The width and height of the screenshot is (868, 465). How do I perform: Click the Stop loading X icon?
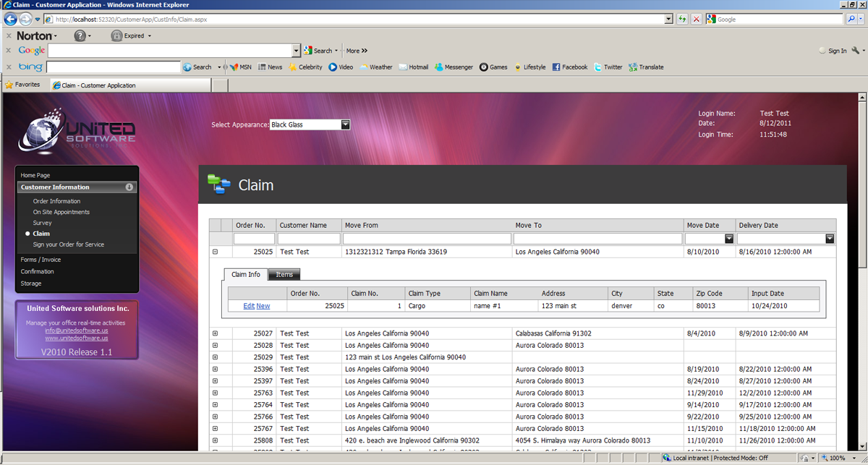[x=696, y=20]
